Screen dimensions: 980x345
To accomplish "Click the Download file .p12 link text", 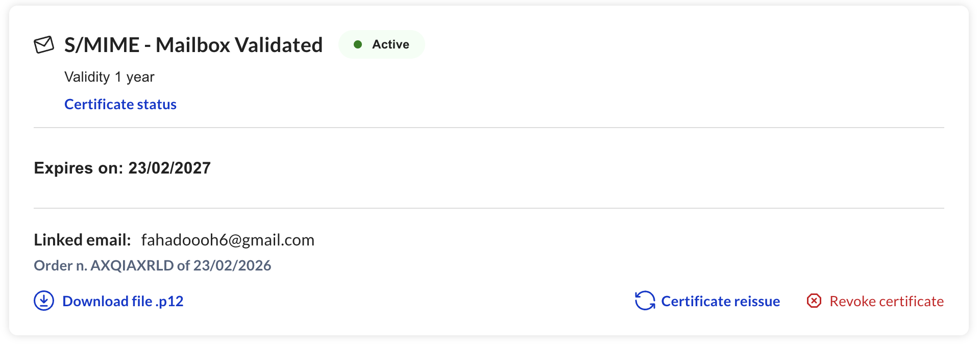I will 122,302.
